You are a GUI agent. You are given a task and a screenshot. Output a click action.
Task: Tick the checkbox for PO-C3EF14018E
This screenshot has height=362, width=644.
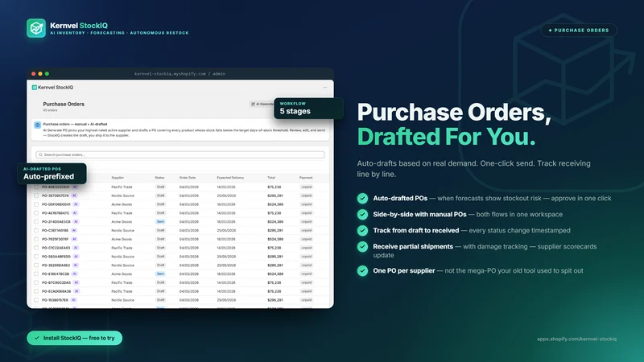click(x=36, y=230)
